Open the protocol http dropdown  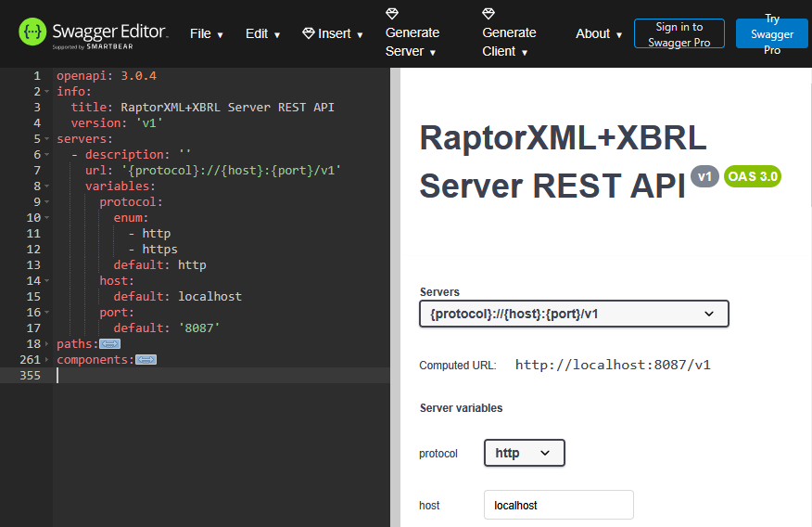(524, 453)
